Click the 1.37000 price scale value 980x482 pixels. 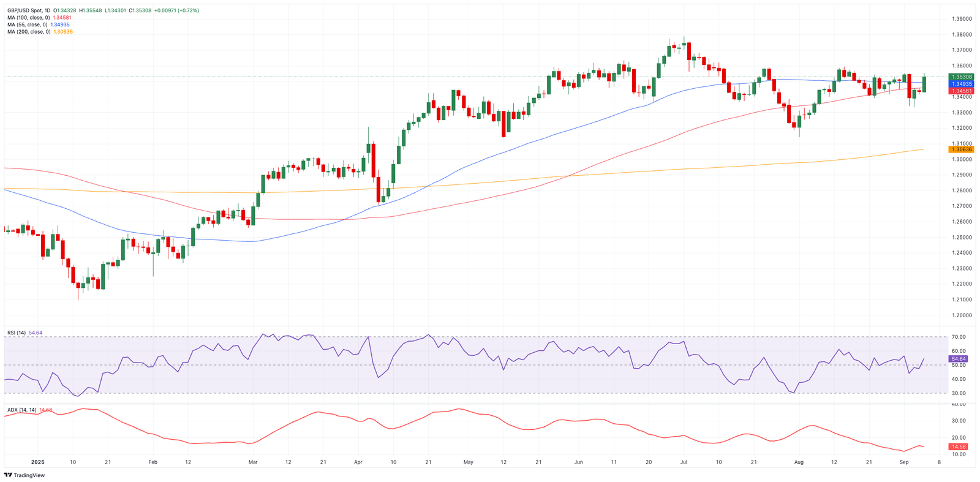[961, 50]
